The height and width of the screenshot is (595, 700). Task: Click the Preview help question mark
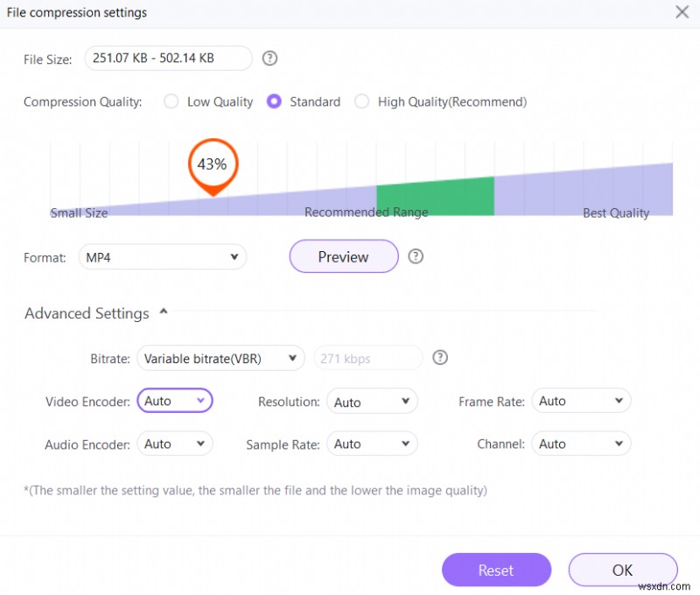[x=416, y=256]
